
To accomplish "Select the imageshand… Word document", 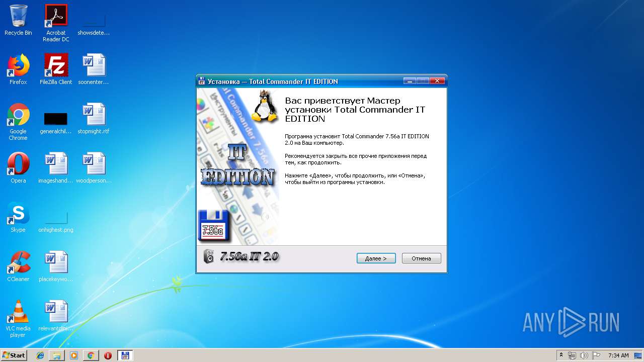I will [56, 168].
